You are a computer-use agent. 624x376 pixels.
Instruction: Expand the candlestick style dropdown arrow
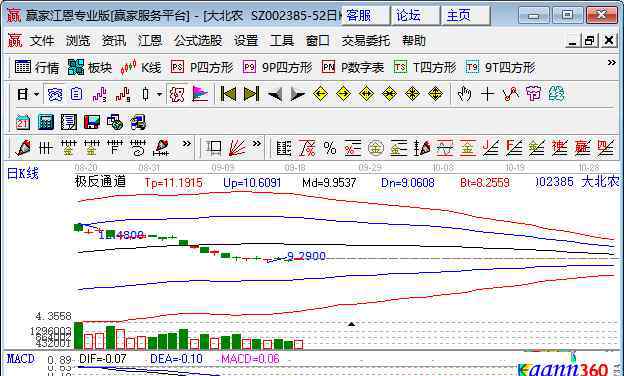(159, 94)
